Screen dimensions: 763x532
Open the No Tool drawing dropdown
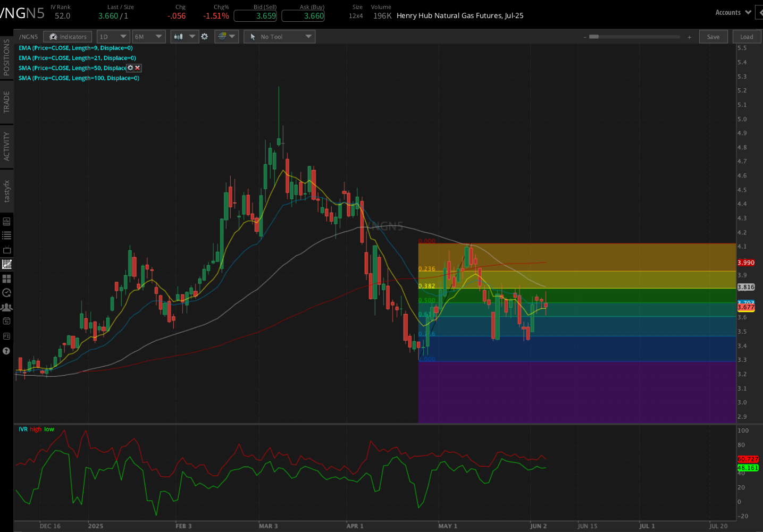coord(280,37)
